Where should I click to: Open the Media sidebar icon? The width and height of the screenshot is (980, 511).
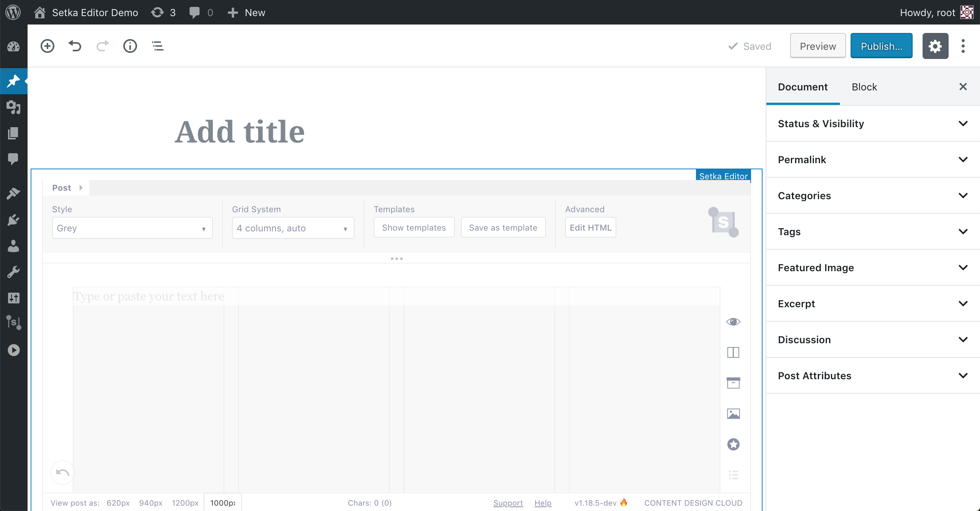(x=13, y=107)
